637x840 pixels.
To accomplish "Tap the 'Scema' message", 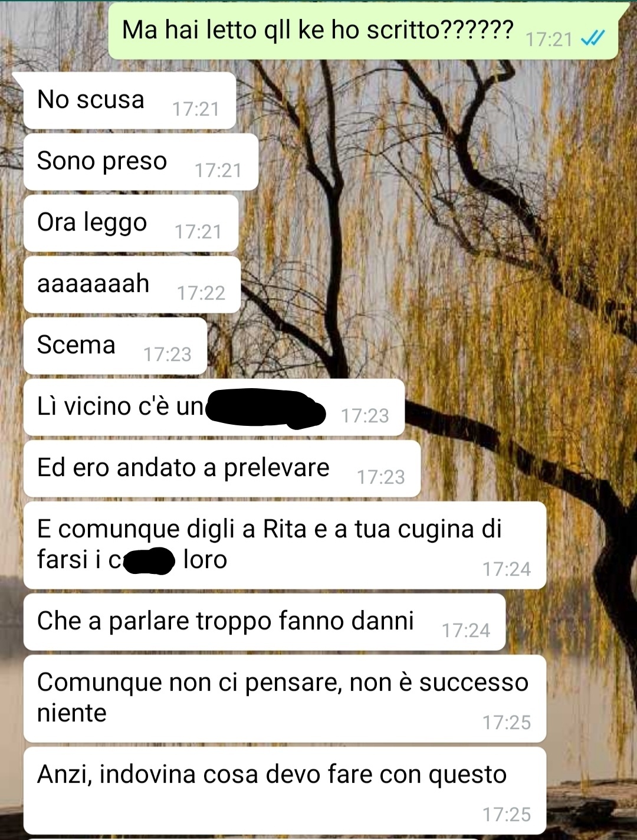I will tap(115, 346).
